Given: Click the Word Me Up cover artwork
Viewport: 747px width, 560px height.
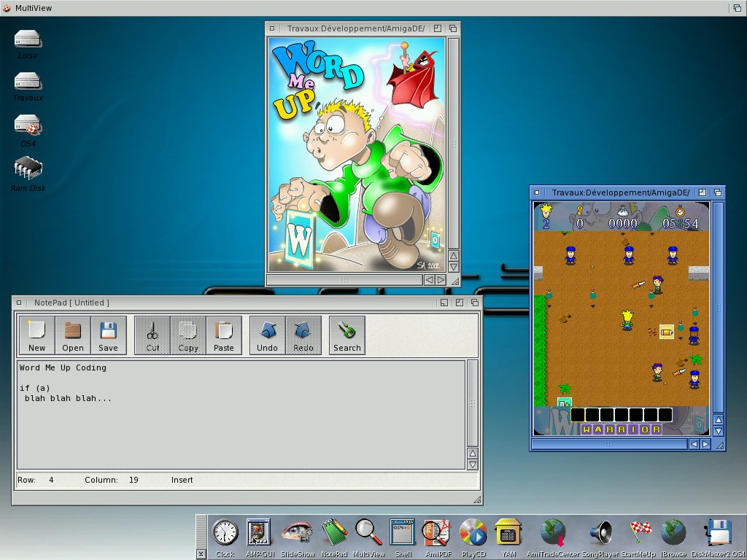Looking at the screenshot, I should pos(357,155).
